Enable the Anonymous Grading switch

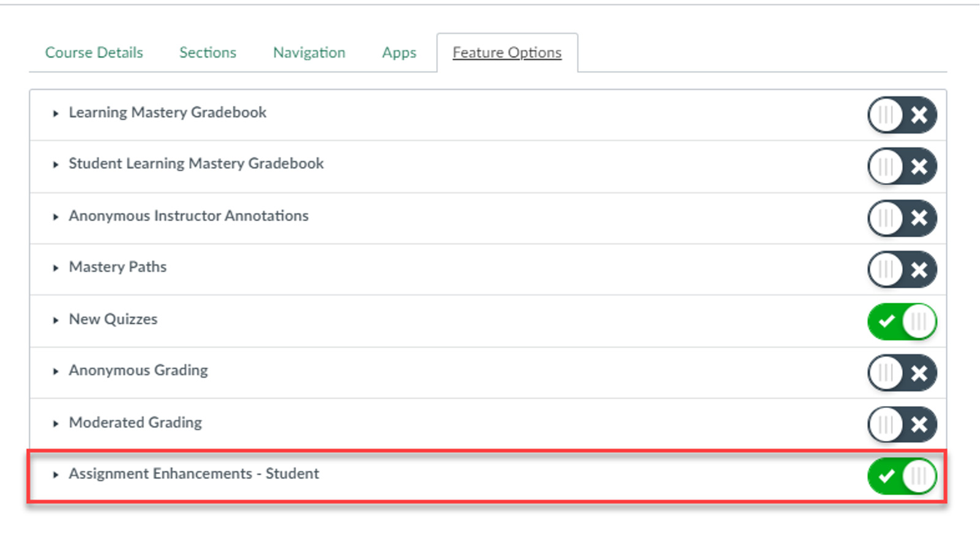[902, 373]
